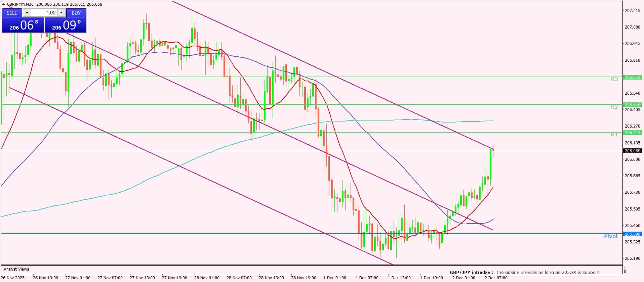Click the 205.865 price scale value
This screenshot has height=282, width=644.
pos(632,176)
